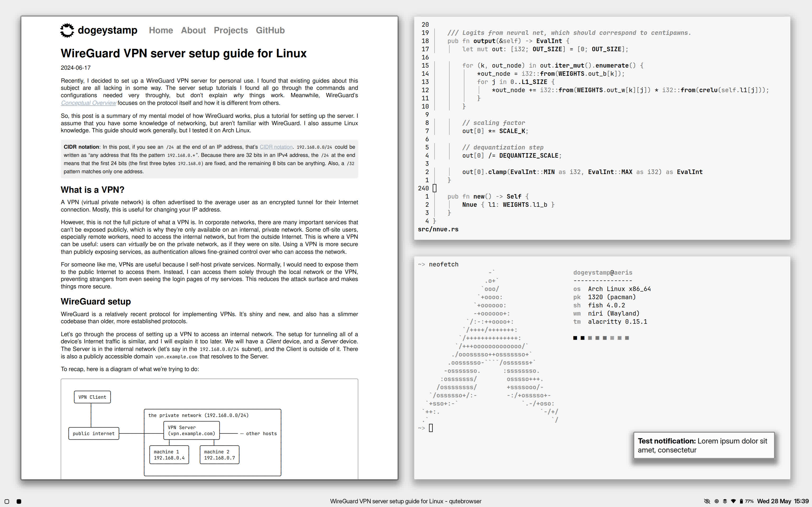Dismiss the Test notification popup
The image size is (812, 507).
pyautogui.click(x=703, y=445)
